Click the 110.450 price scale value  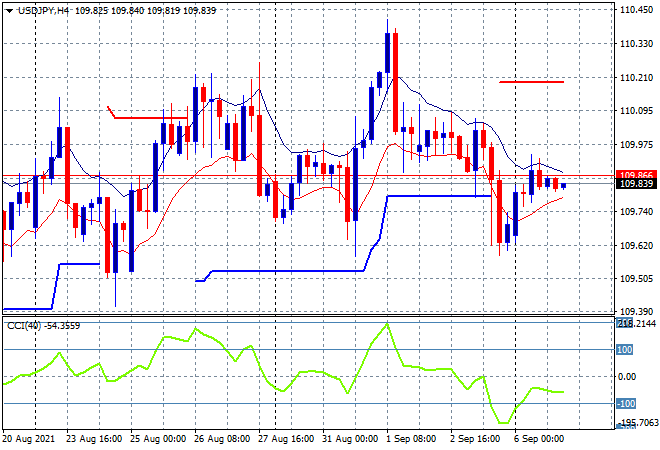coord(636,10)
